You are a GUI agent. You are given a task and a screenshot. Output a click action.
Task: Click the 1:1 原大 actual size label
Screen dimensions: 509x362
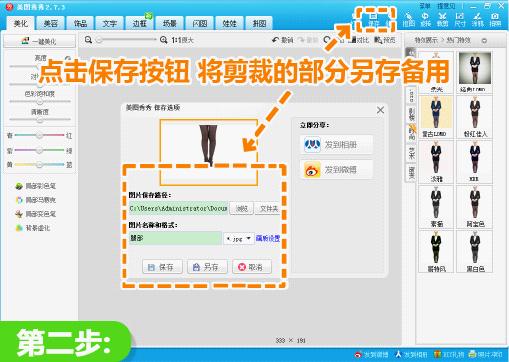(182, 40)
